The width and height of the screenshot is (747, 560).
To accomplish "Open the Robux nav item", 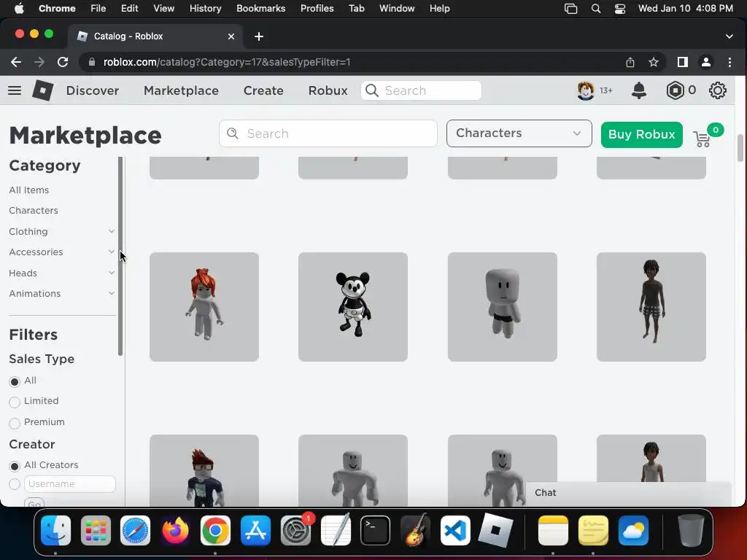I will tap(328, 90).
